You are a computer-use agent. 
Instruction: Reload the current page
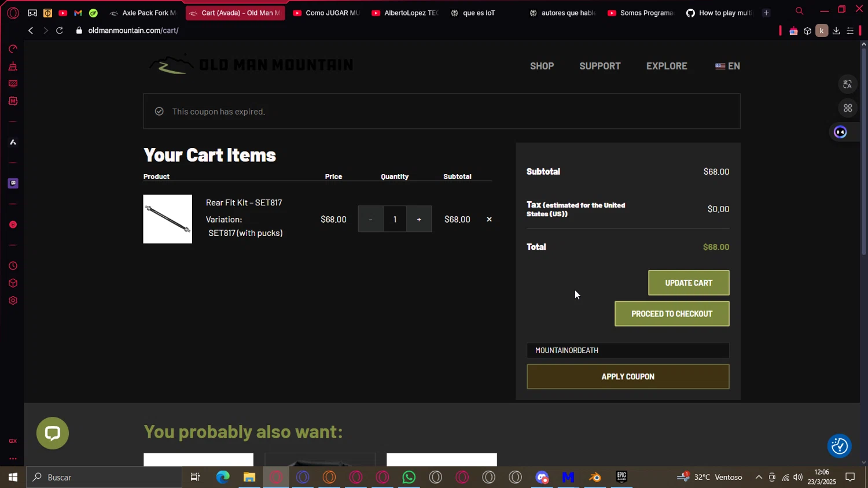coord(59,31)
